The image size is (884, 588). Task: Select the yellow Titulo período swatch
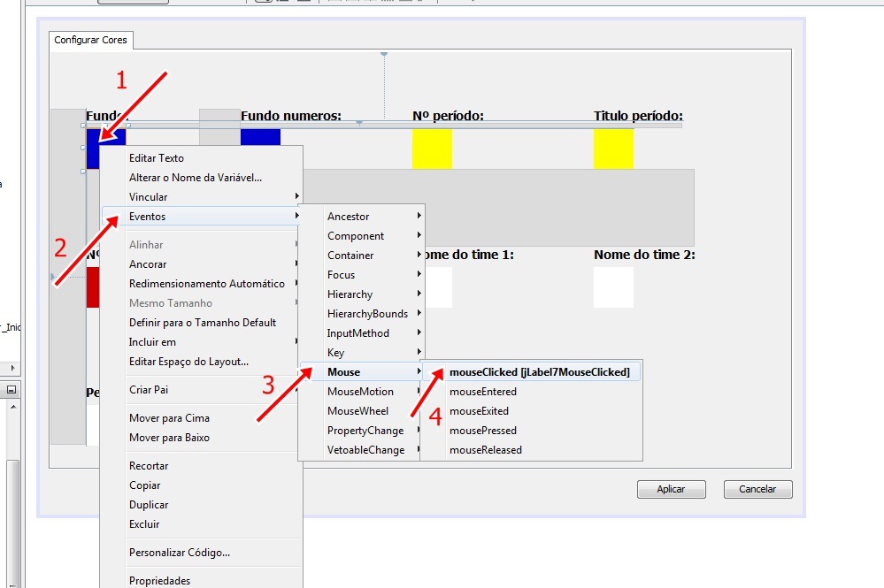click(x=613, y=149)
